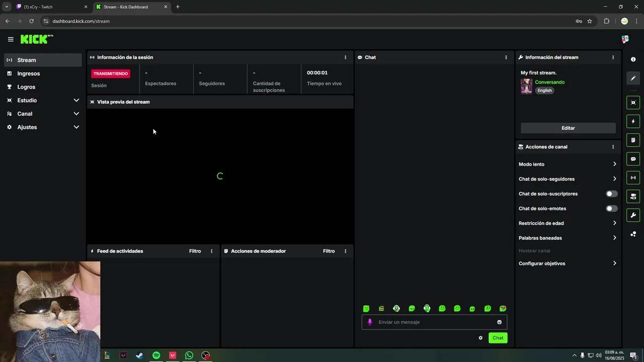The height and width of the screenshot is (362, 644).
Task: Open a new browser tab
Action: pos(178,7)
